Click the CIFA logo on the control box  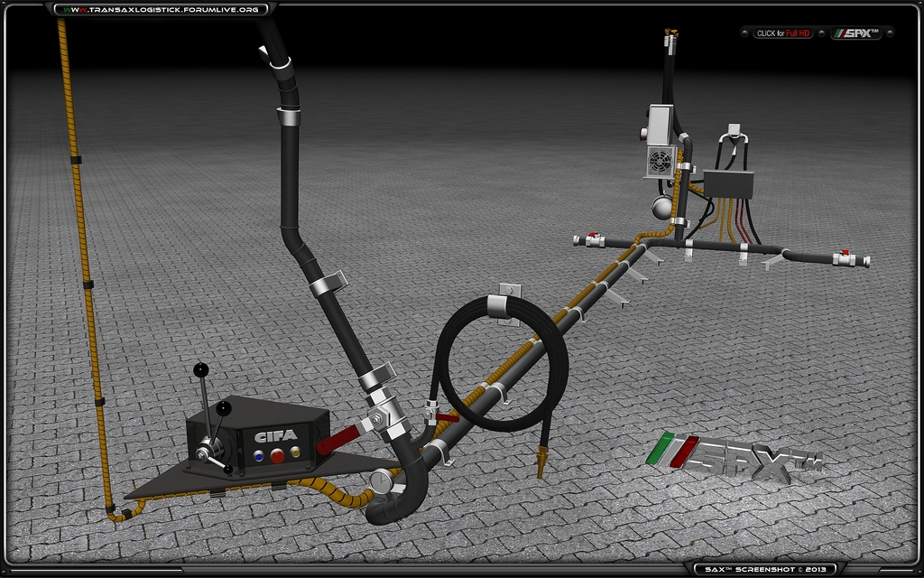tap(275, 435)
